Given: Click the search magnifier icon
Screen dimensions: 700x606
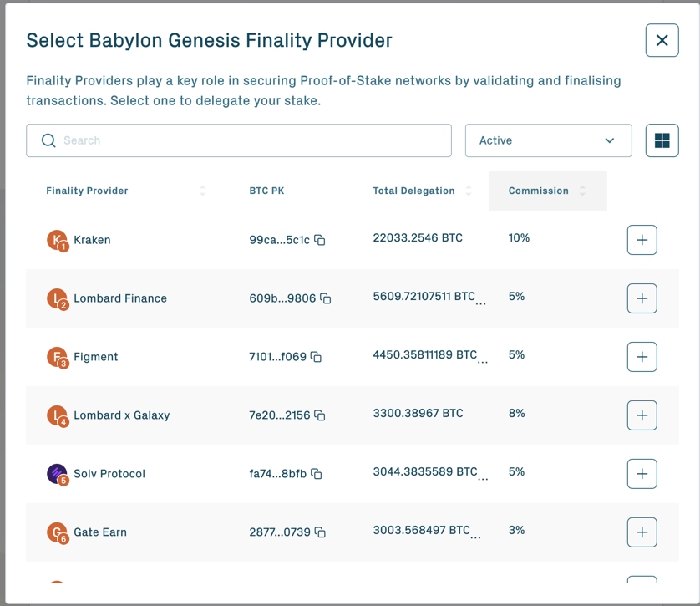Looking at the screenshot, I should [x=48, y=140].
